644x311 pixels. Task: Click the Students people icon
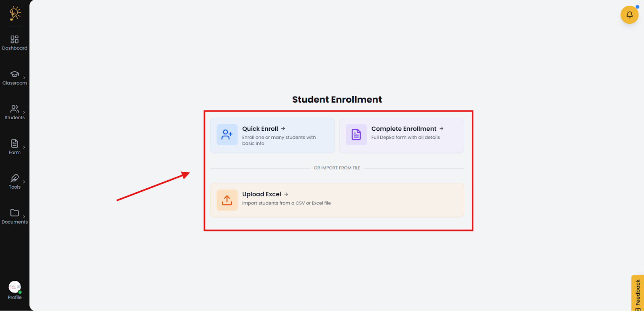(14, 109)
